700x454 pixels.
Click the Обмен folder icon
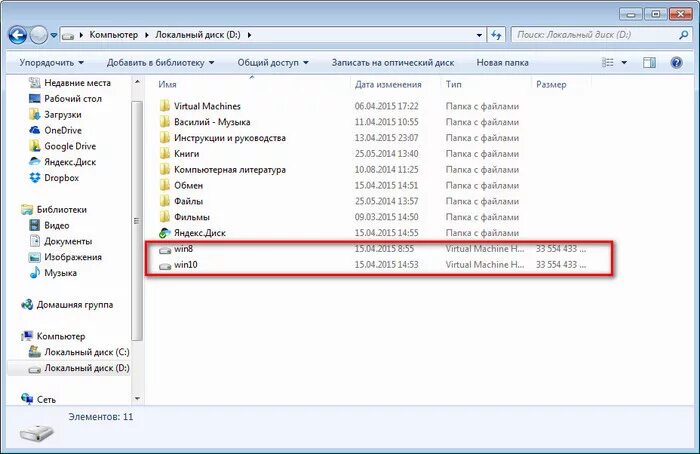(165, 185)
